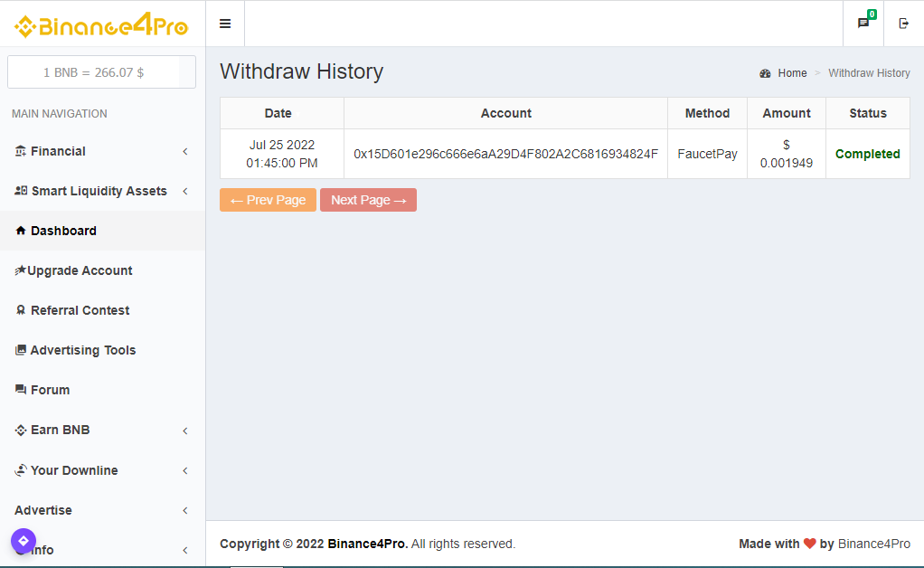Click the hamburger menu toggle icon
Screen dimensions: 924x568
(x=225, y=24)
